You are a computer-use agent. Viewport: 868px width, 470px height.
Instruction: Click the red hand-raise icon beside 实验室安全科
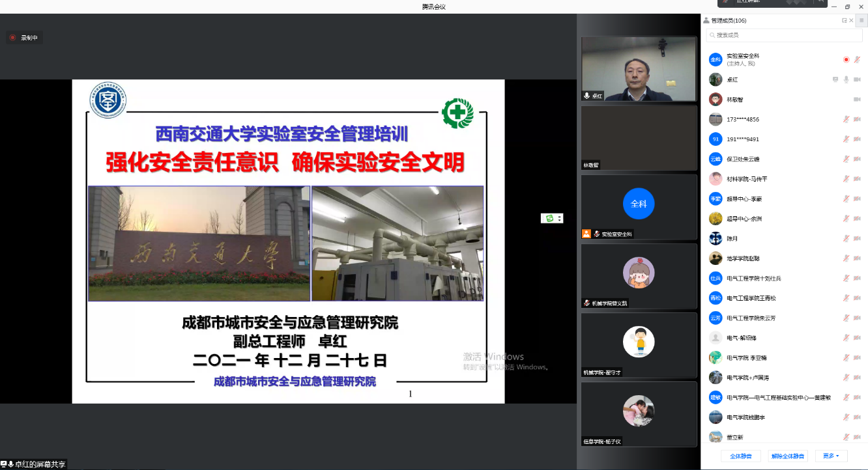[x=846, y=59]
